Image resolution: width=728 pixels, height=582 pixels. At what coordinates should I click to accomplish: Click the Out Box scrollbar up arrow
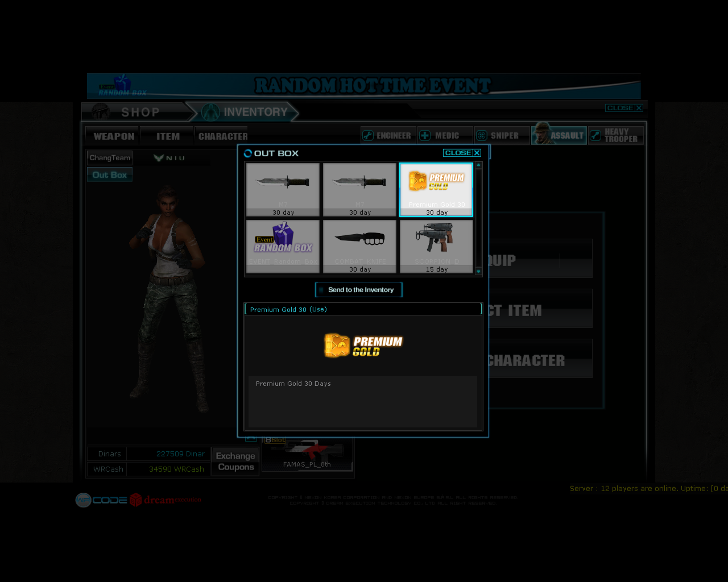[478, 165]
